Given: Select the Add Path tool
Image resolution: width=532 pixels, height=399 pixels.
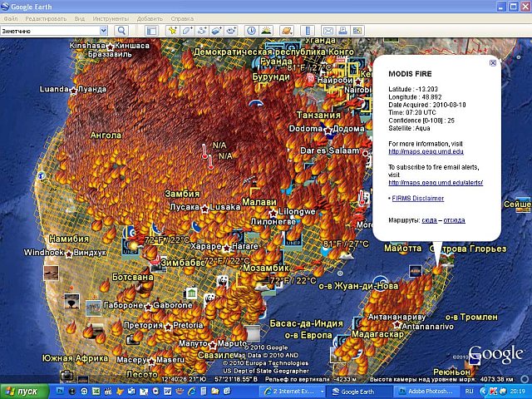Looking at the screenshot, I should (202, 31).
